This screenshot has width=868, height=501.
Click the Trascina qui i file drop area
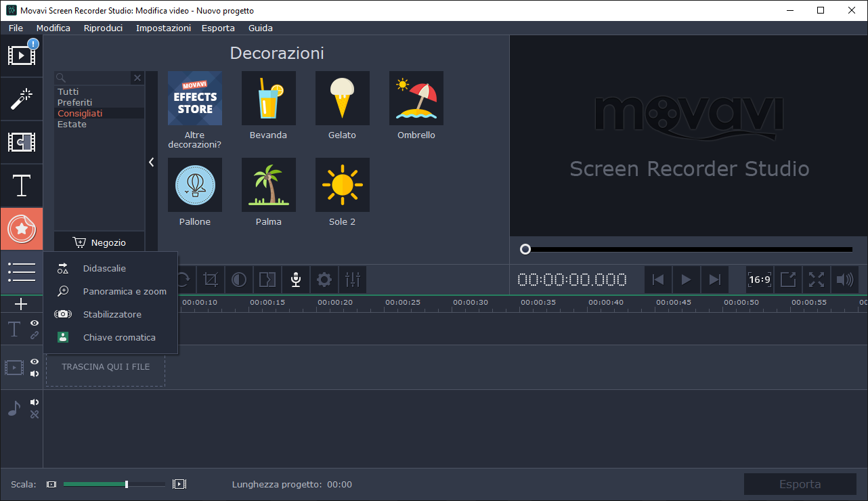(106, 367)
